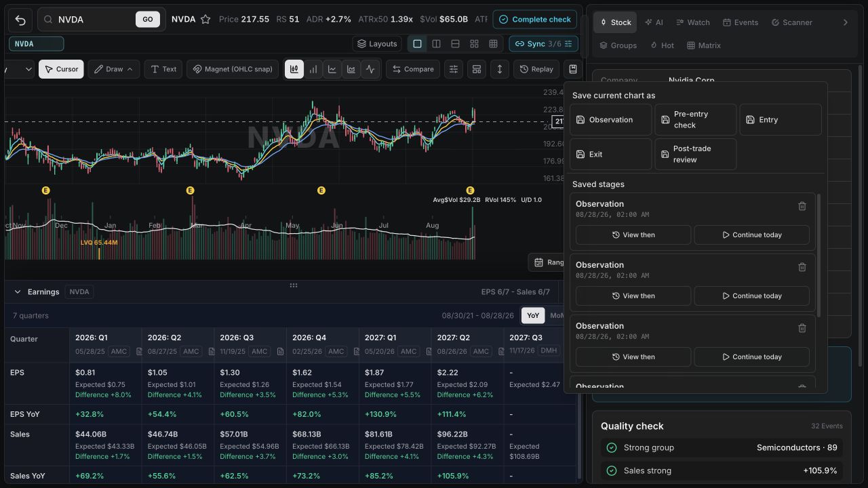The image size is (868, 488).
Task: Open the Hot tab
Action: tap(662, 45)
